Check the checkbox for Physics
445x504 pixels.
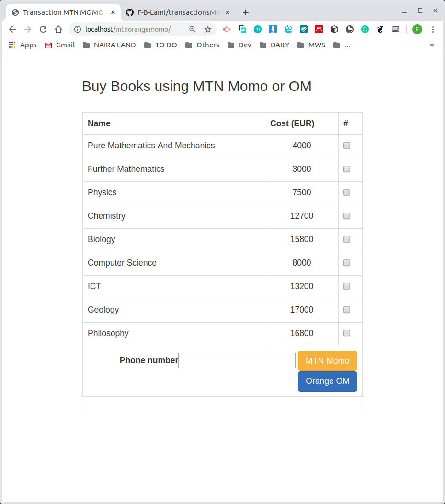tap(346, 192)
